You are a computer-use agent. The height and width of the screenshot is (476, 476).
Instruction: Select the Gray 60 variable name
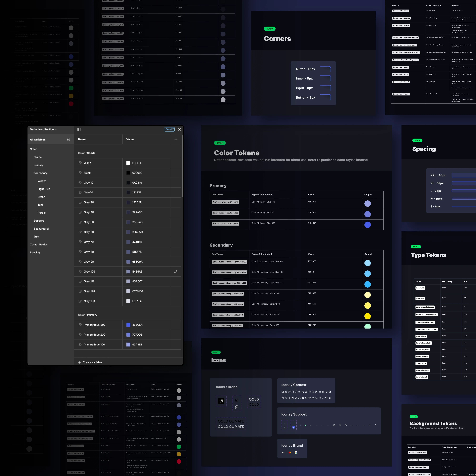point(89,232)
